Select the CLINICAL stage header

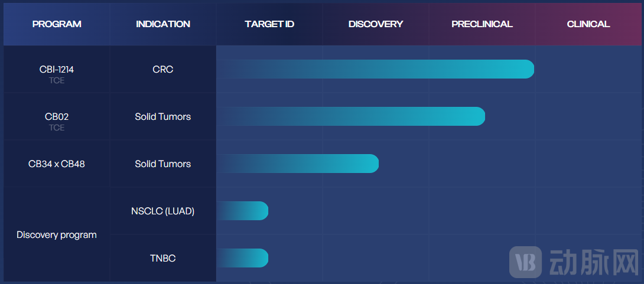[588, 24]
